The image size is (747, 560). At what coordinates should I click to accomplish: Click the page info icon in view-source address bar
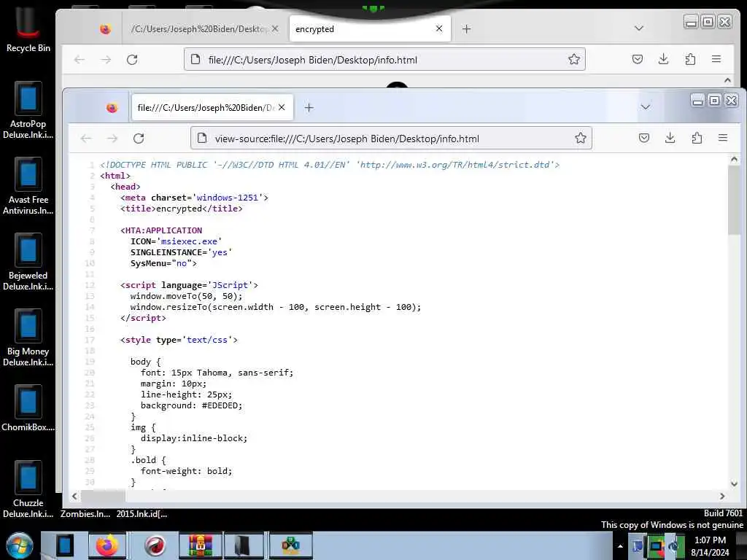click(202, 138)
